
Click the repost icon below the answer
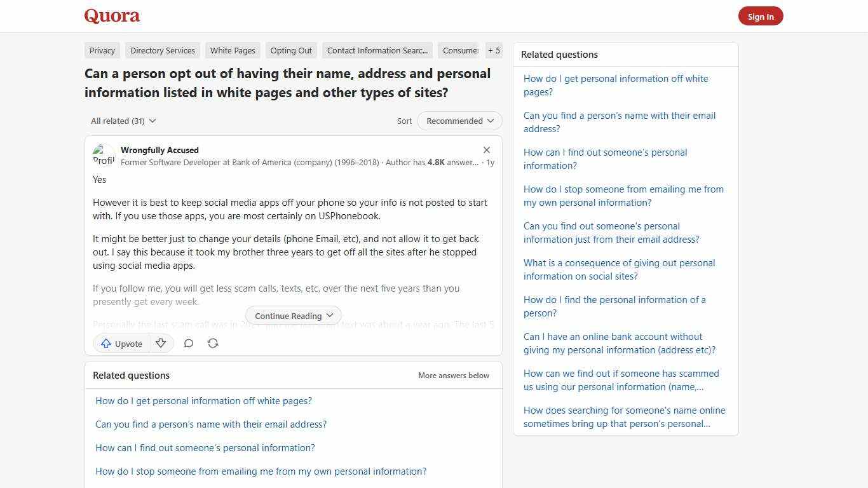click(x=213, y=343)
